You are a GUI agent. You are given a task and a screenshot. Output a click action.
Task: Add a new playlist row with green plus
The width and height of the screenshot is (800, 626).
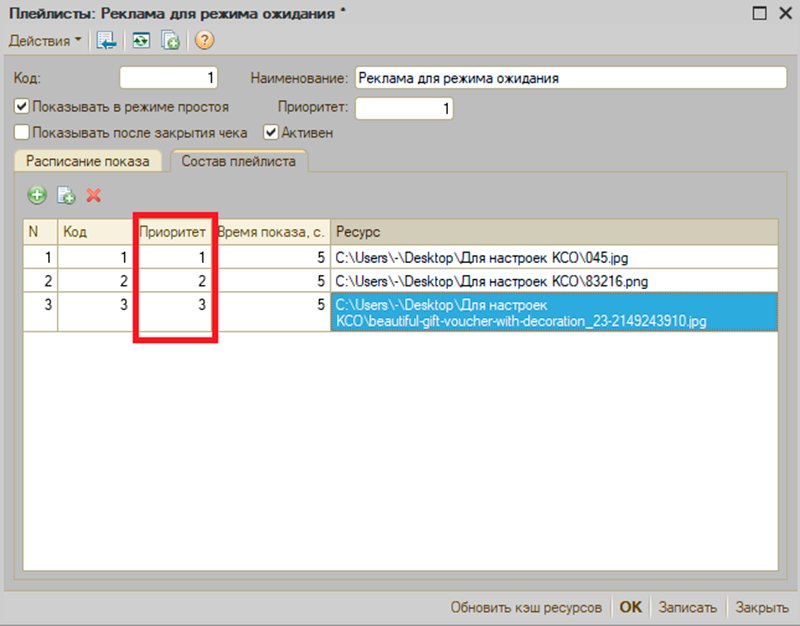click(37, 195)
